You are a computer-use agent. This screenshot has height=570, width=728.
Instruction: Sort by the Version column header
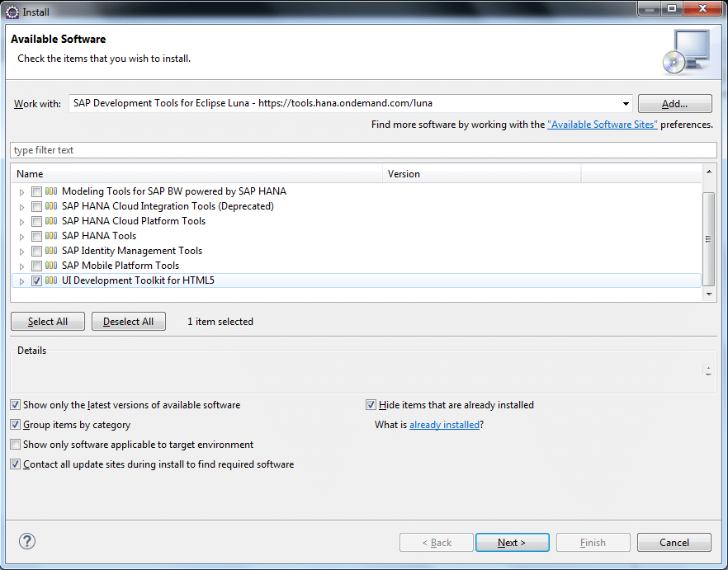click(482, 173)
